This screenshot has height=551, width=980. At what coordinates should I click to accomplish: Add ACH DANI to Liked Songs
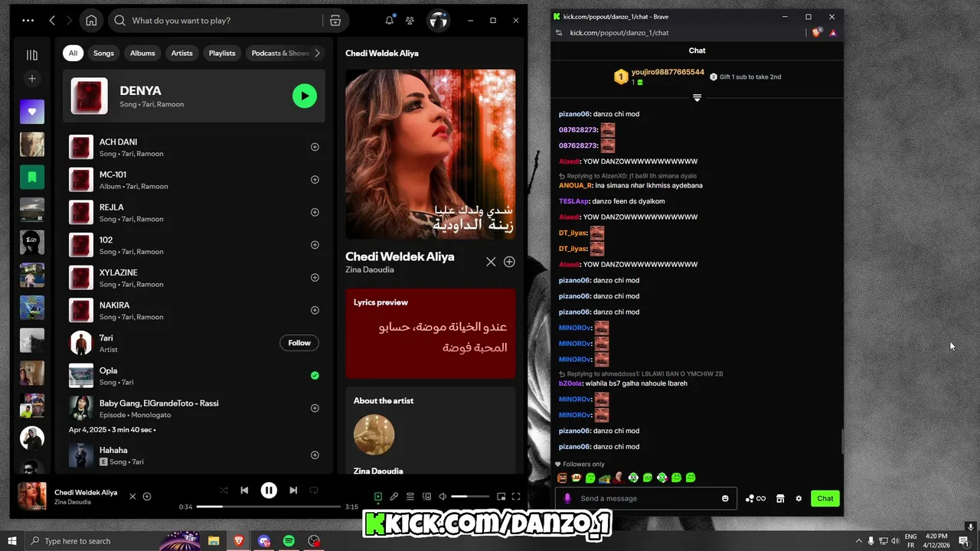[x=315, y=147]
